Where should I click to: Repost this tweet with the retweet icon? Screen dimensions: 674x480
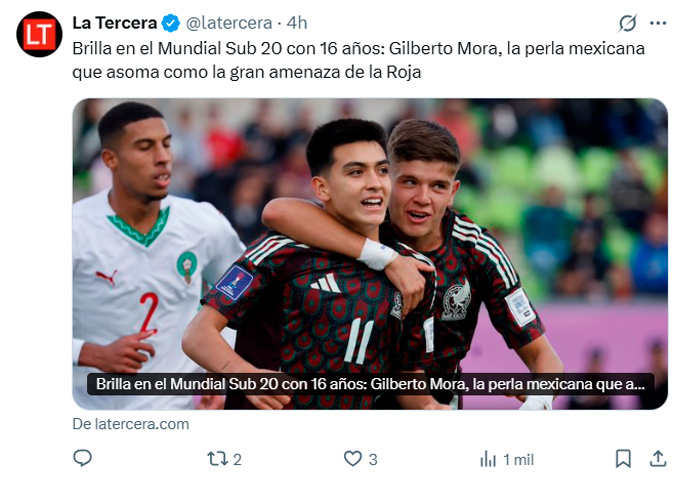point(218,459)
